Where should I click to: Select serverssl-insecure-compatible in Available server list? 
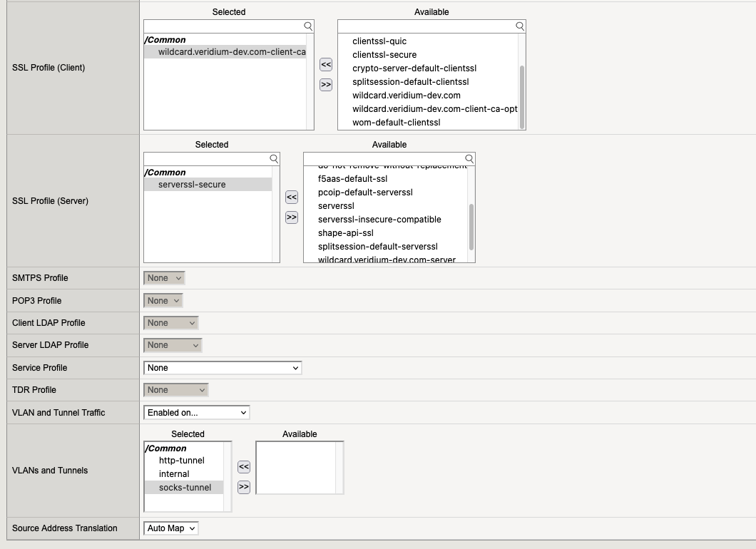[x=379, y=220]
